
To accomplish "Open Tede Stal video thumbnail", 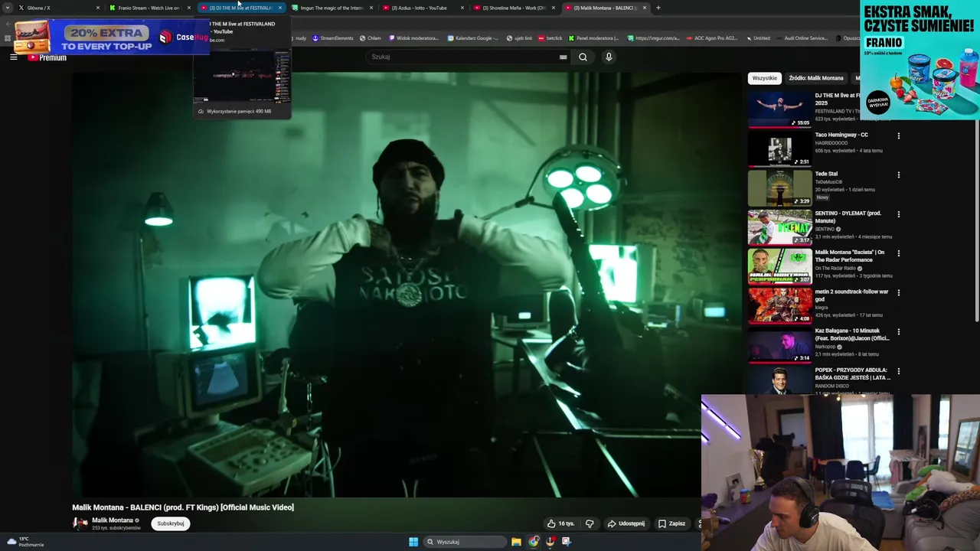I will tap(779, 187).
